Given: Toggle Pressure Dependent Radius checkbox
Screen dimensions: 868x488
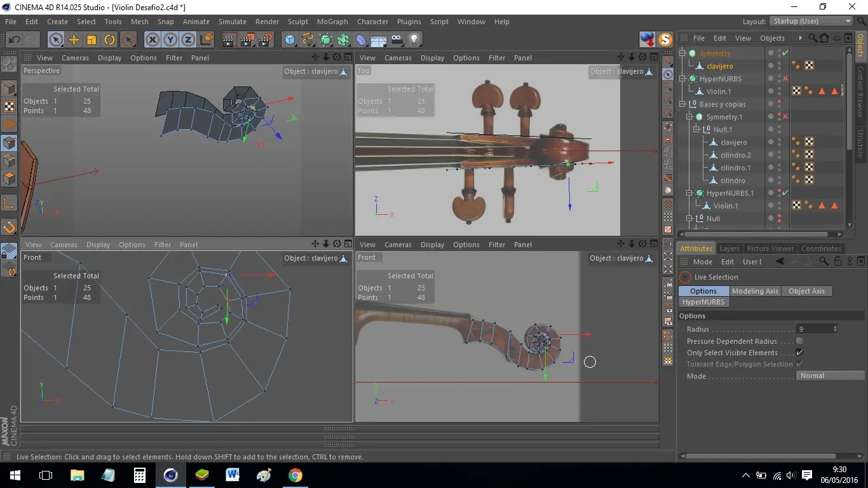Looking at the screenshot, I should [x=799, y=341].
